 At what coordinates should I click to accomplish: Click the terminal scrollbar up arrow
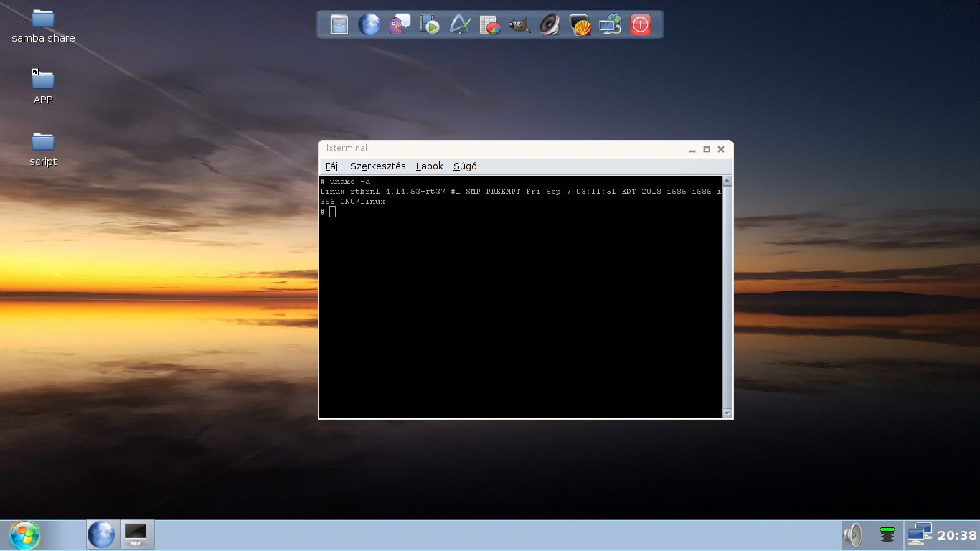pos(727,181)
